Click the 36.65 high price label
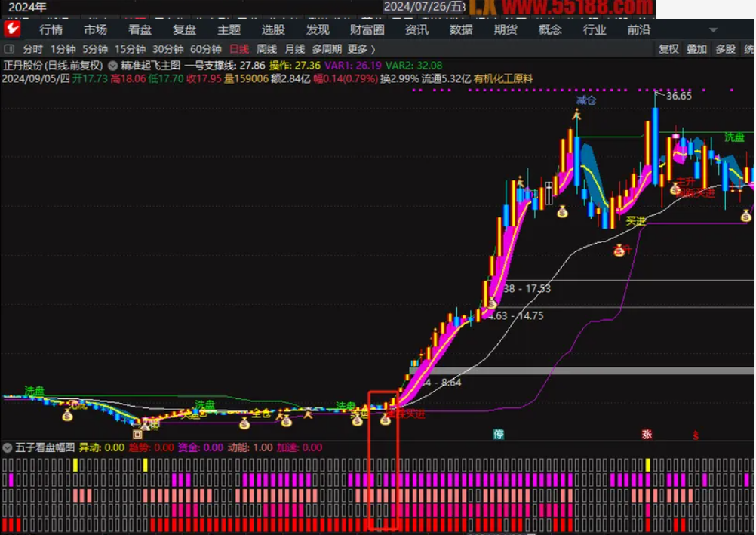Screen dimensions: 756x535 [678, 96]
